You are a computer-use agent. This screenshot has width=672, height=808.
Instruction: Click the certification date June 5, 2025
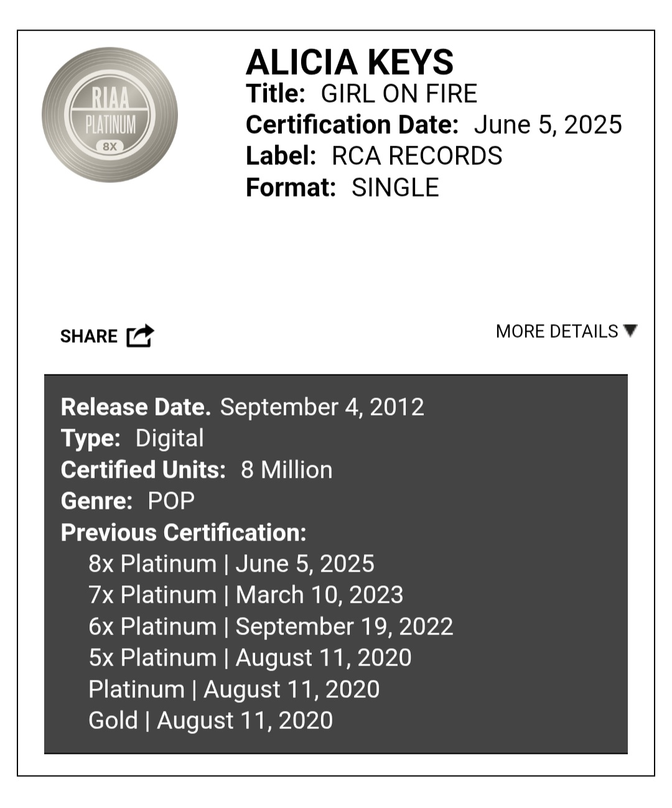click(548, 125)
